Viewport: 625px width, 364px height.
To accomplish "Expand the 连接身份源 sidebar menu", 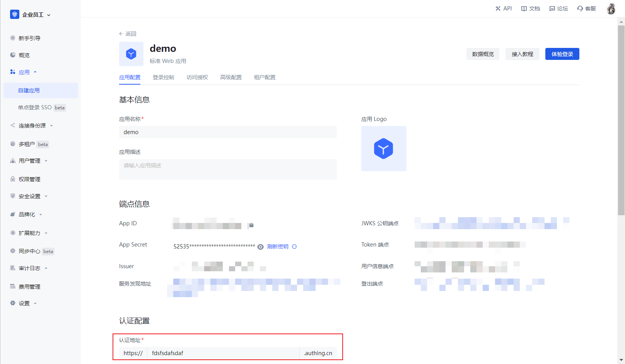I will 32,126.
